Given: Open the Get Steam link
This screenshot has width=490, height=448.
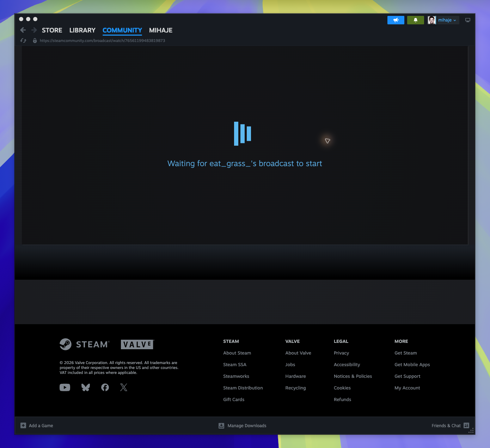Looking at the screenshot, I should (x=406, y=353).
